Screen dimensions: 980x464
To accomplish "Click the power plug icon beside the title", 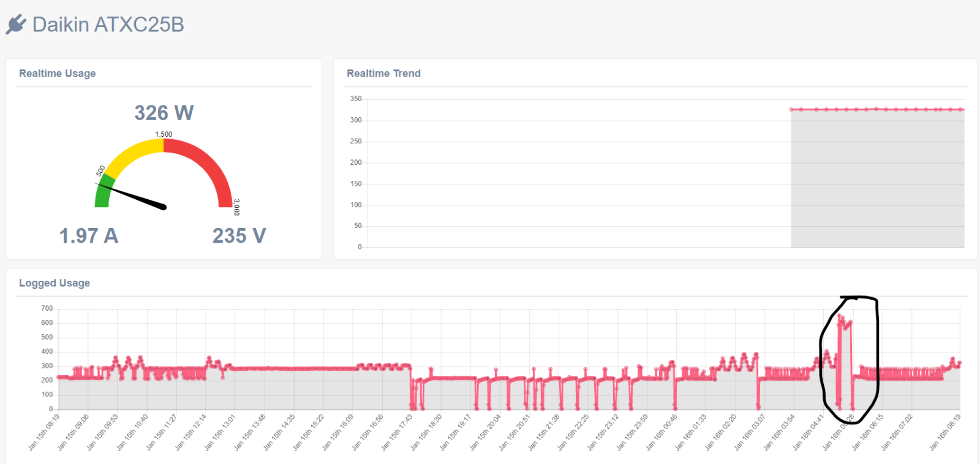I will (x=16, y=25).
